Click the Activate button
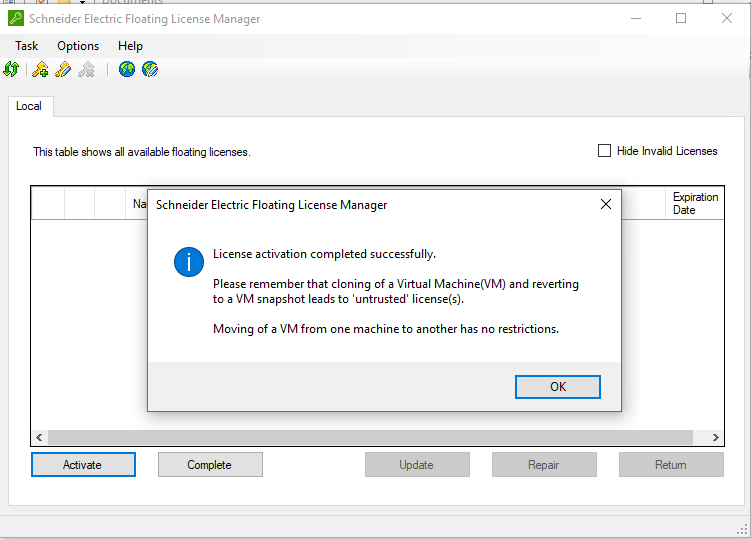 83,465
